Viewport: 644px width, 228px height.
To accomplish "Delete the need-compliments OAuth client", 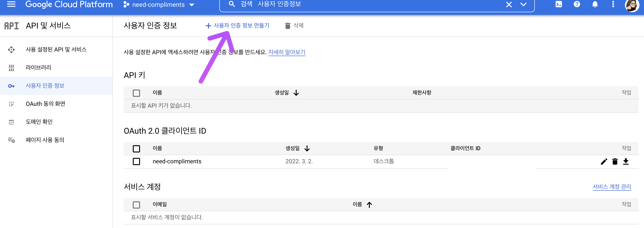I will point(615,162).
